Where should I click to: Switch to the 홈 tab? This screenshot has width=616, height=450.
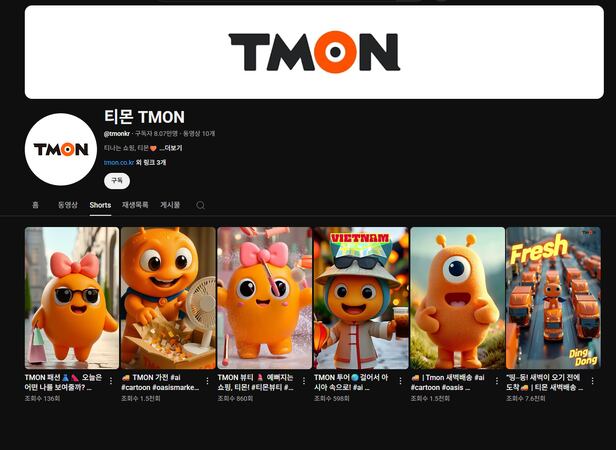click(x=35, y=205)
